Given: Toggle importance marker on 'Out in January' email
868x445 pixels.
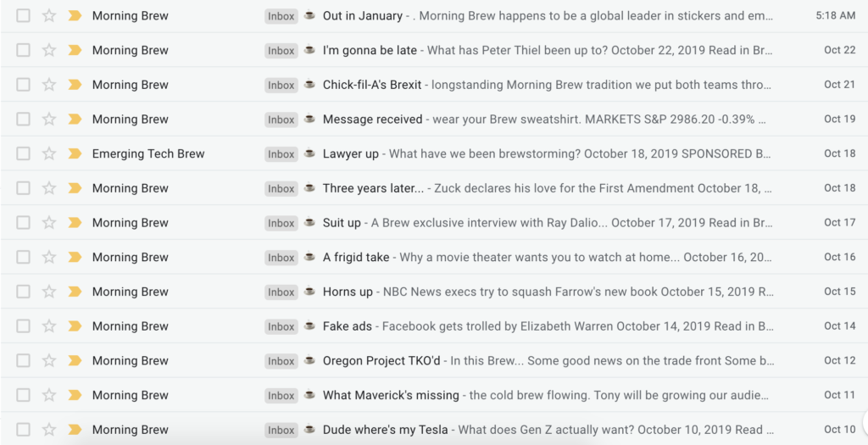Looking at the screenshot, I should (75, 15).
